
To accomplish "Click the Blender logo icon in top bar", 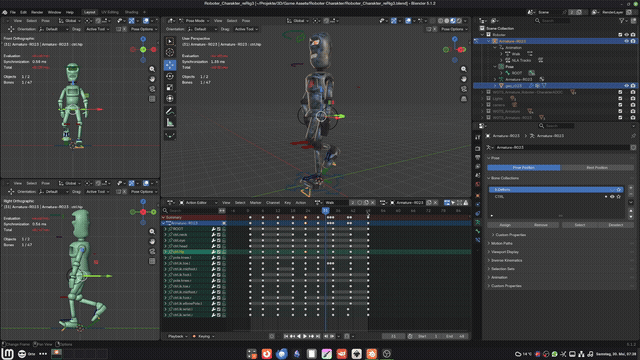I will [x=4, y=12].
